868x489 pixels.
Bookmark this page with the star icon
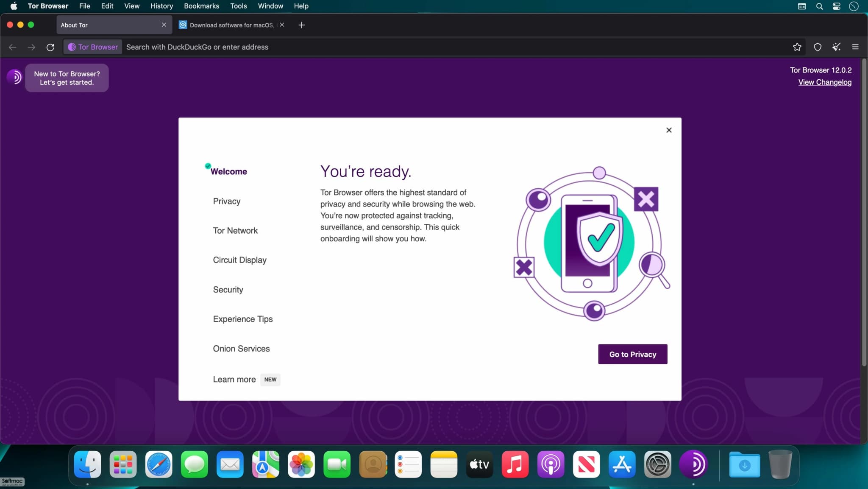[797, 47]
